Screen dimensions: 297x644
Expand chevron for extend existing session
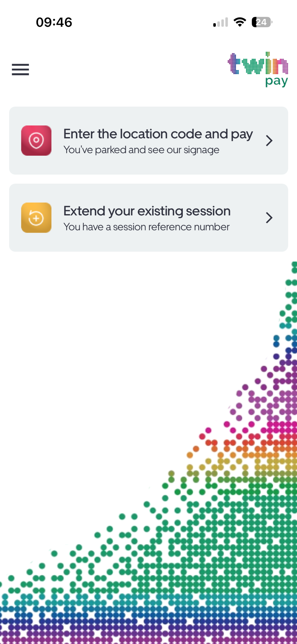[269, 218]
